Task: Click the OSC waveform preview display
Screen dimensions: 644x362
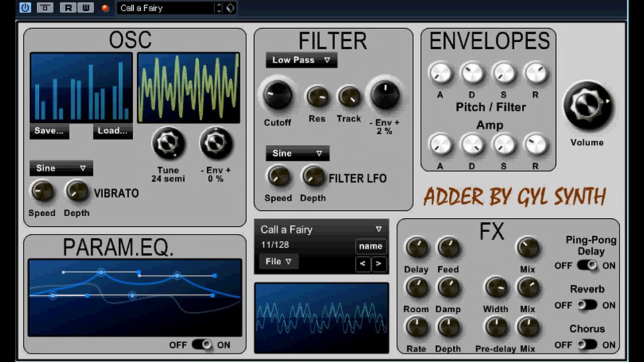Action: (x=189, y=87)
